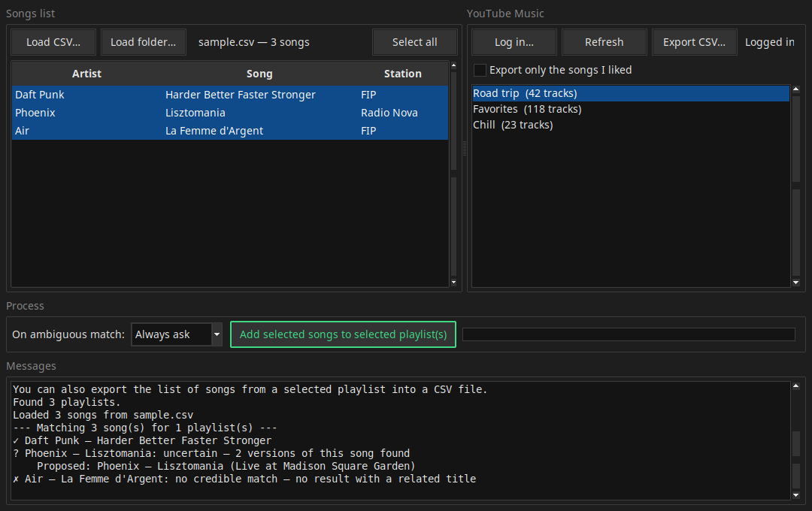Viewport: 812px width, 511px height.
Task: Sort songs by Artist column header
Action: click(x=86, y=74)
